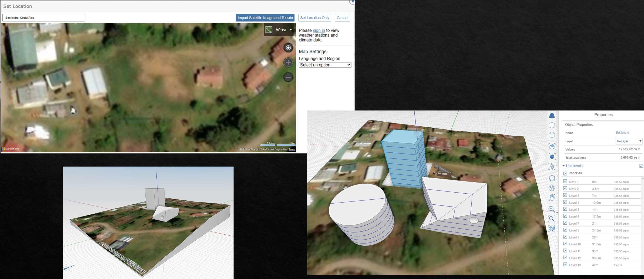Uncheck the Nivel 2 level checkbox
The width and height of the screenshot is (644, 279).
[565, 188]
